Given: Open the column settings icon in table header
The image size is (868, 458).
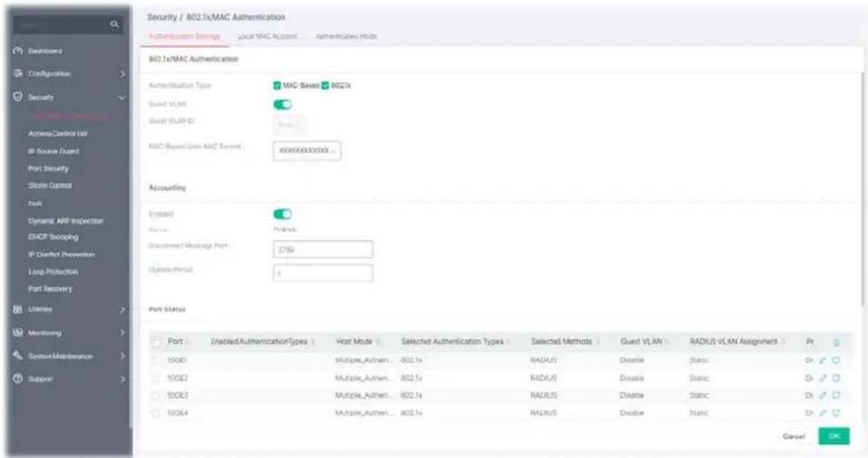Looking at the screenshot, I should pyautogui.click(x=836, y=343).
